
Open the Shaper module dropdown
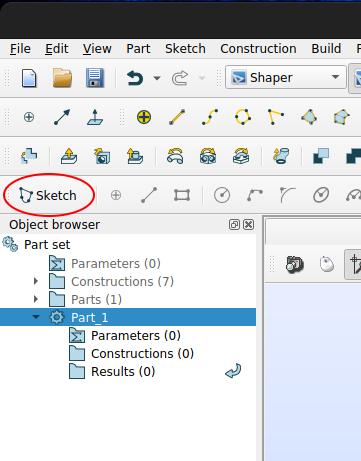pos(286,77)
